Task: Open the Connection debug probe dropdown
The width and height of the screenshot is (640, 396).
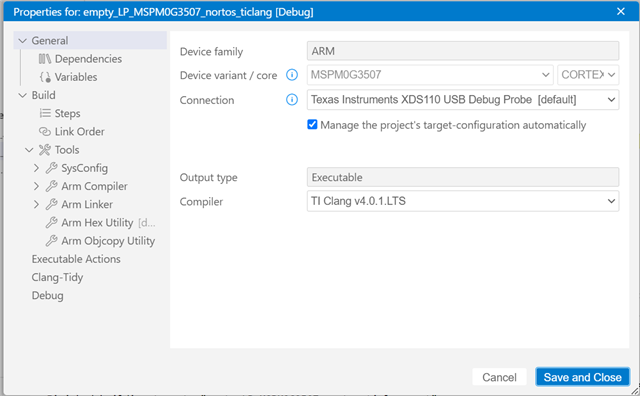Action: pos(463,100)
